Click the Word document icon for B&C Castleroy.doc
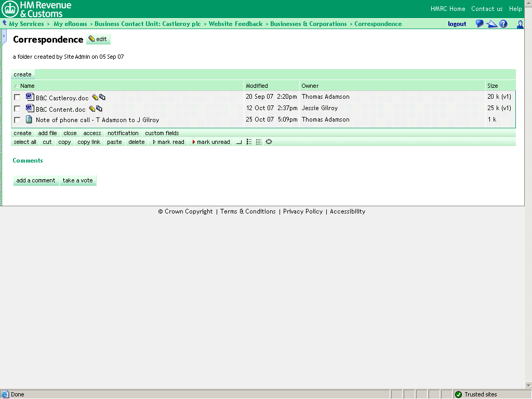This screenshot has height=399, width=532. [30, 97]
